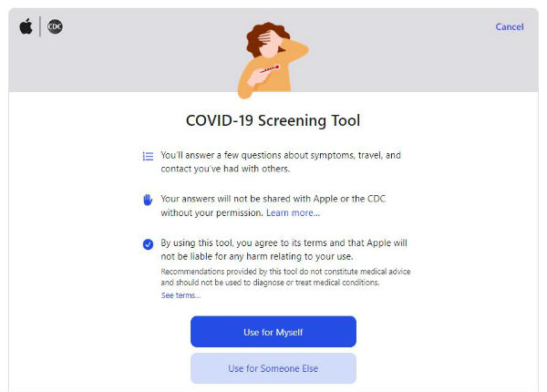Click the text about symptoms, travel, and contact
The height and width of the screenshot is (392, 547).
pos(281,162)
